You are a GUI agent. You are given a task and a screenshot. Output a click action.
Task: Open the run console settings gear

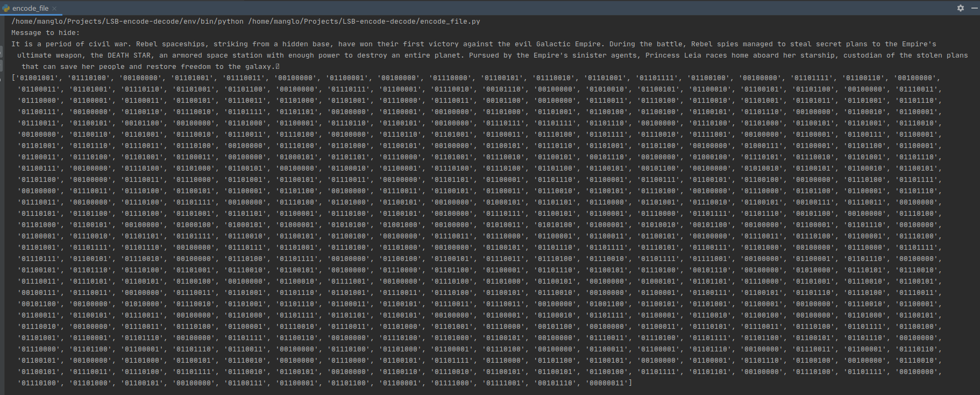960,8
